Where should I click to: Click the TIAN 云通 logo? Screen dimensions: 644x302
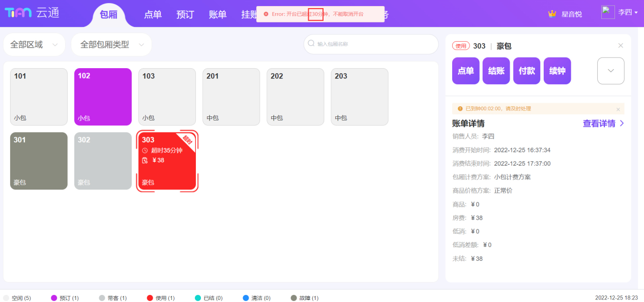pos(32,13)
